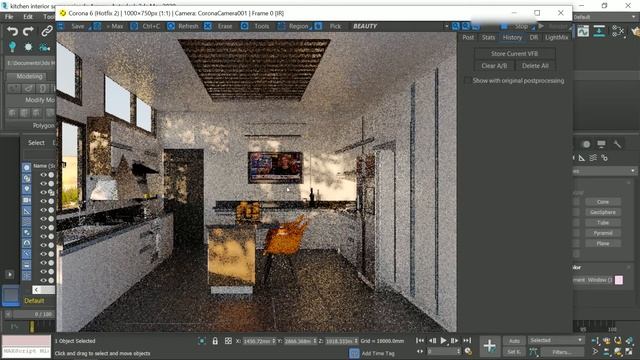Click the zoom in magnifier icon

click(x=456, y=26)
